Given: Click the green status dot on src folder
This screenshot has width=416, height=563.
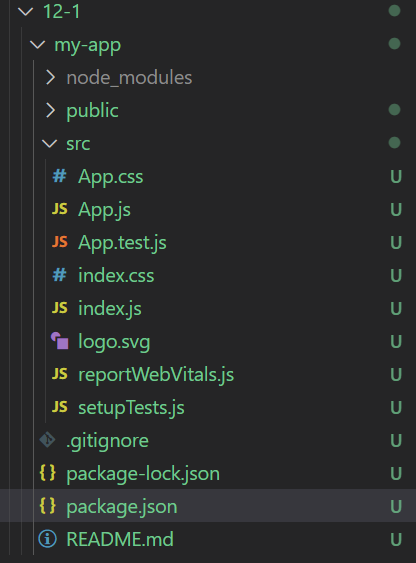Looking at the screenshot, I should pyautogui.click(x=394, y=143).
